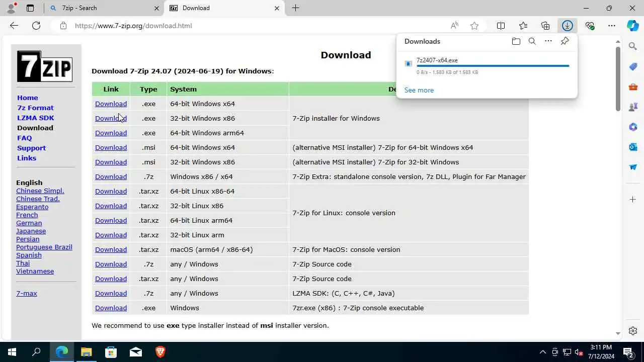Viewport: 644px width, 362px height.
Task: Open the Collections icon
Action: point(545,26)
